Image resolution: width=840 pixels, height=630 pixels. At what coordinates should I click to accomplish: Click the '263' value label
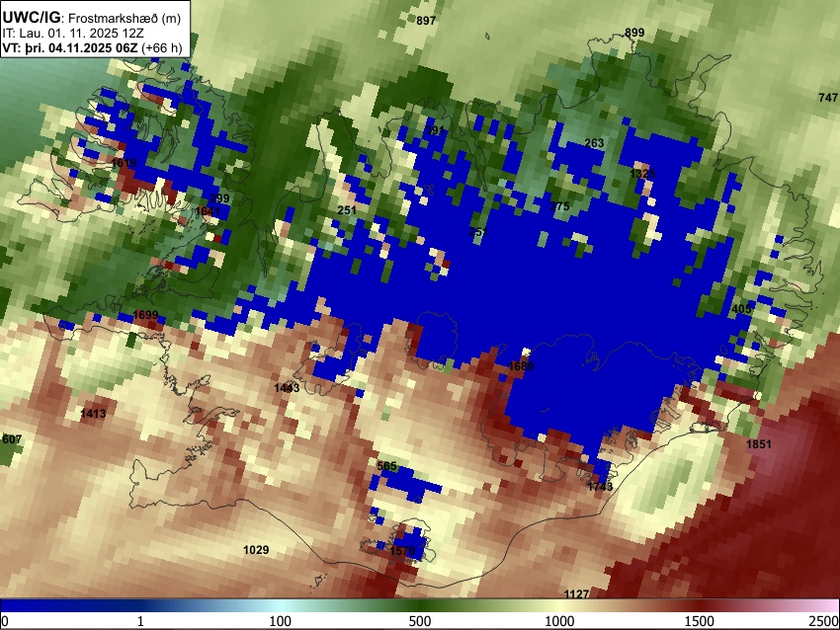point(594,143)
